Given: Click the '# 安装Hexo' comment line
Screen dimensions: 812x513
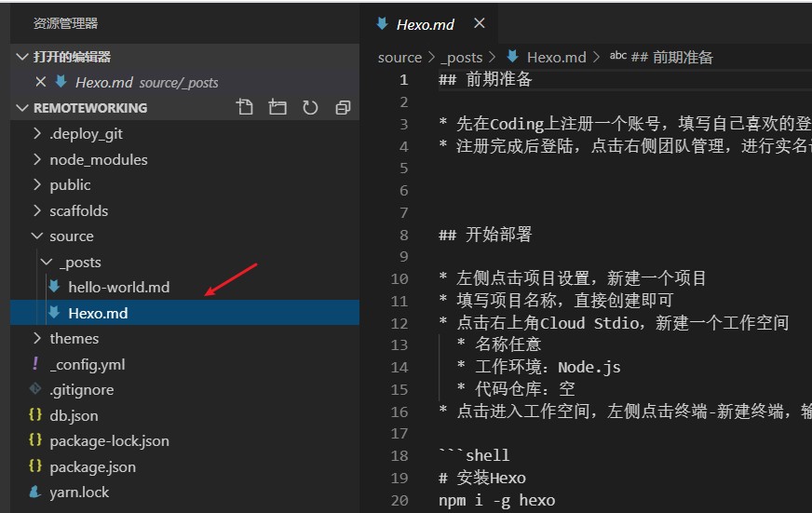Looking at the screenshot, I should click(482, 478).
